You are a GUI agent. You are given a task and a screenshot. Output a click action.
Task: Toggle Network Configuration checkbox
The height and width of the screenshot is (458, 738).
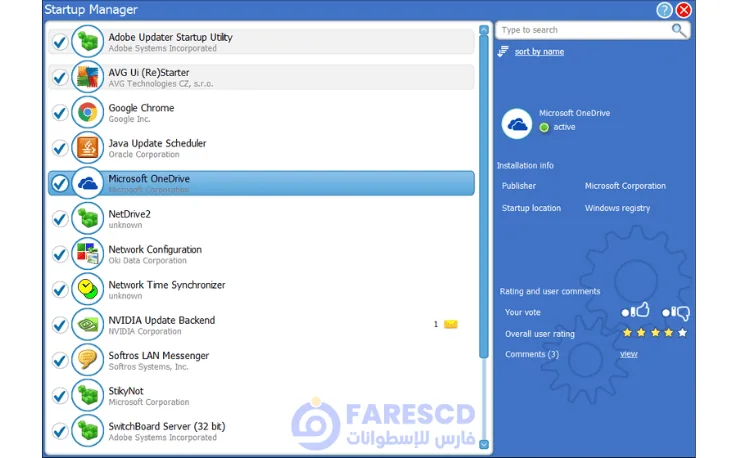pyautogui.click(x=60, y=254)
